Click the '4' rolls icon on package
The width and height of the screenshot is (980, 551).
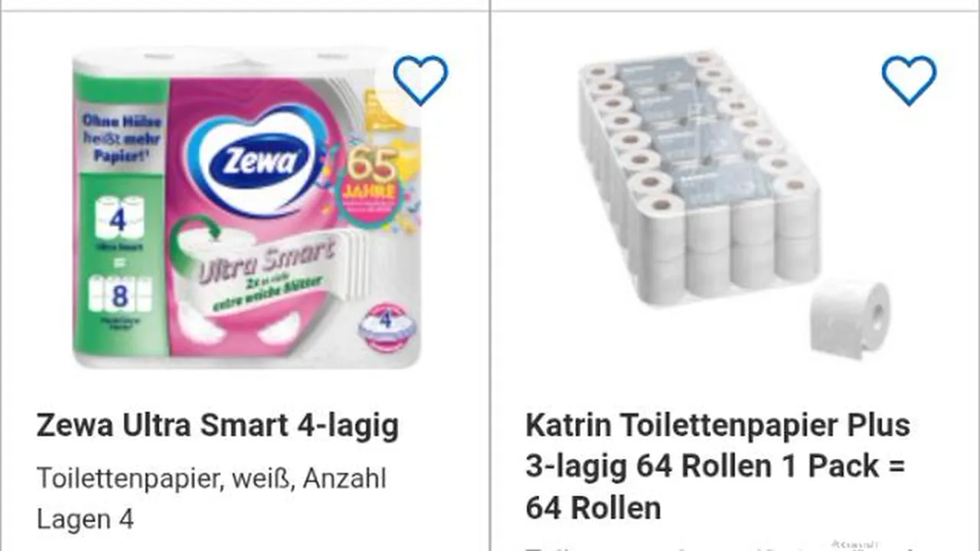pyautogui.click(x=118, y=220)
